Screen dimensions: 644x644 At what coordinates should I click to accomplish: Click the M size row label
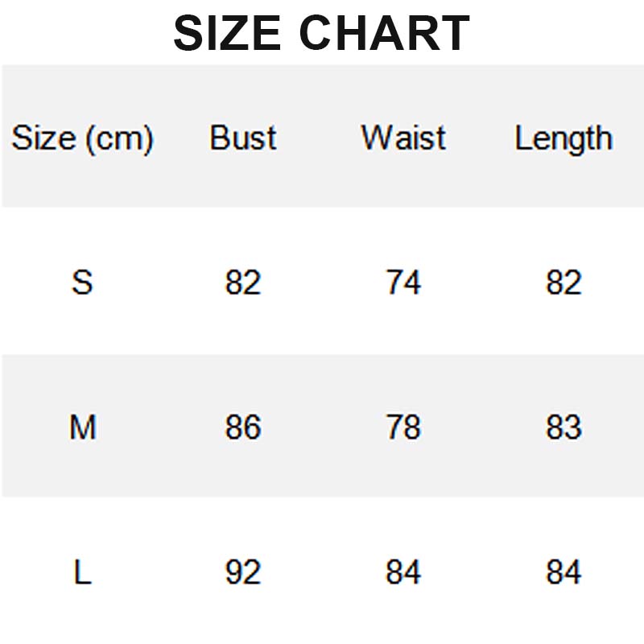(x=82, y=427)
